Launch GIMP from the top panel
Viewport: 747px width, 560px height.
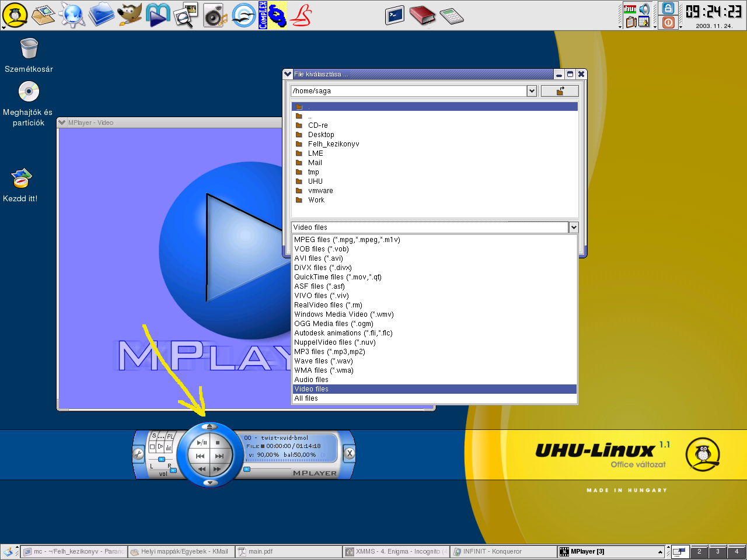(x=130, y=15)
